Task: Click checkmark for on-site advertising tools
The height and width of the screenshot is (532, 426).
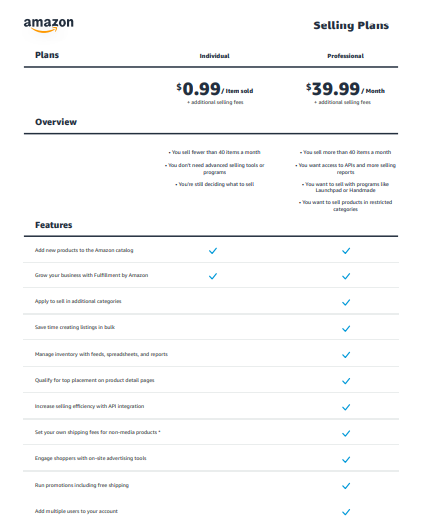Action: pos(346,460)
